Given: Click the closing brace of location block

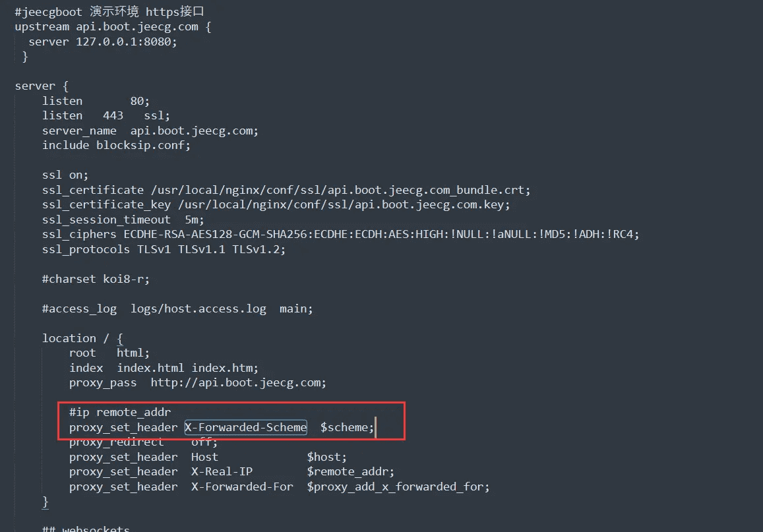Looking at the screenshot, I should tap(46, 502).
